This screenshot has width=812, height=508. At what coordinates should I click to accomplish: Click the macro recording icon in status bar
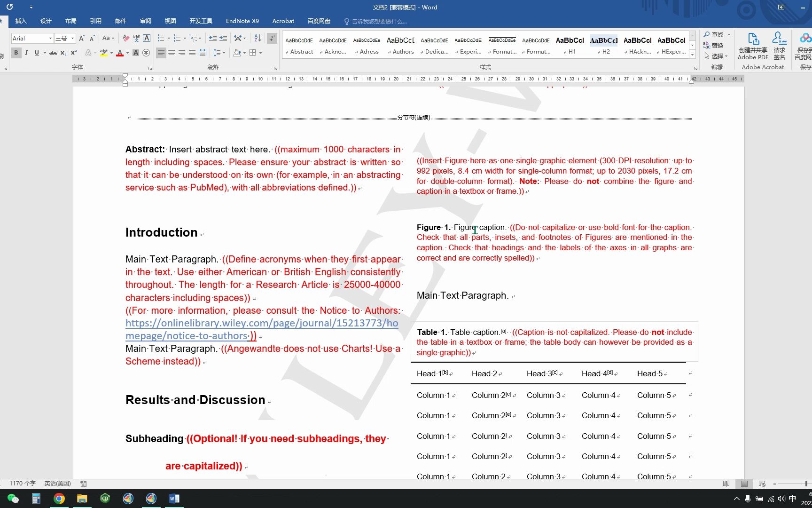click(83, 484)
